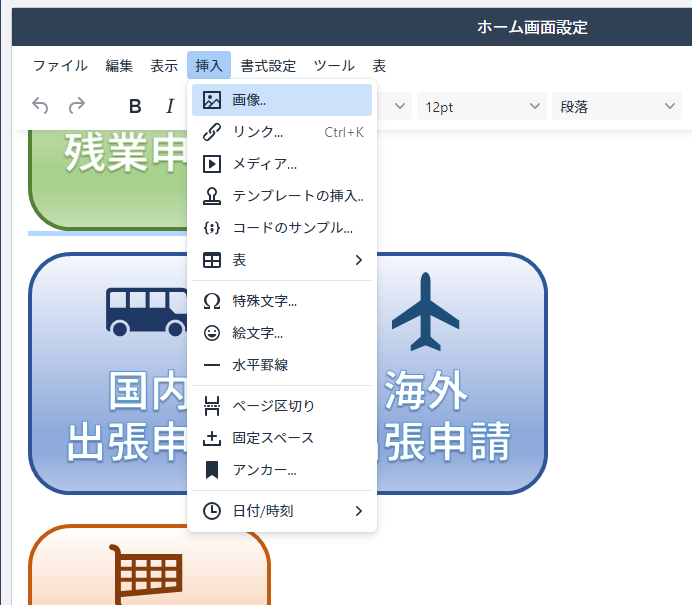Image resolution: width=692 pixels, height=605 pixels.
Task: Click the horizontal line icon beside 水平罫線
Action: [x=212, y=365]
